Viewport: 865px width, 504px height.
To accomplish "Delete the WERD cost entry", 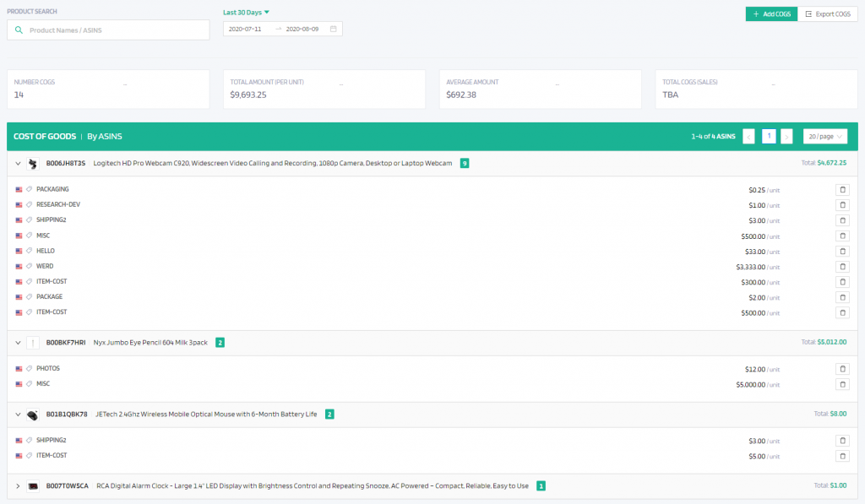I will [x=842, y=267].
